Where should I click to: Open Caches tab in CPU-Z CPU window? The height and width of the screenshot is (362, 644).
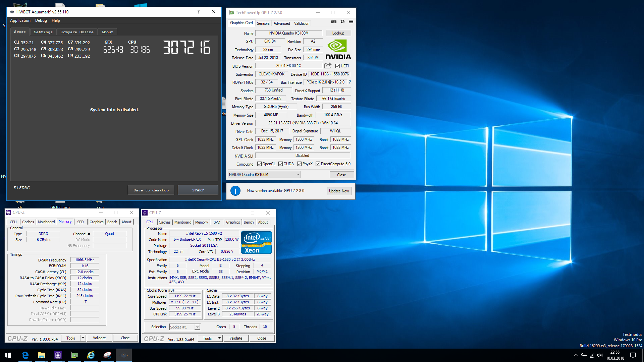click(x=165, y=222)
